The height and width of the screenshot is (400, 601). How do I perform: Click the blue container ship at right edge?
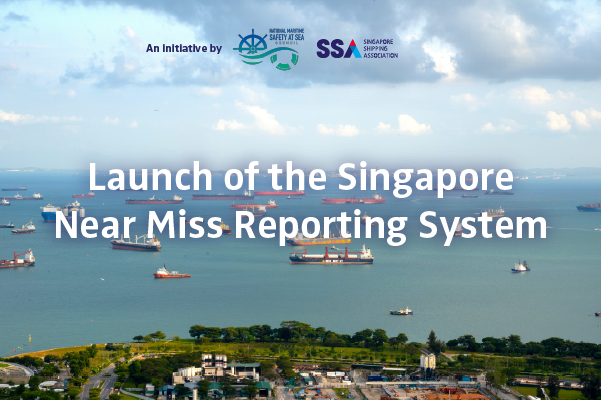tap(589, 207)
